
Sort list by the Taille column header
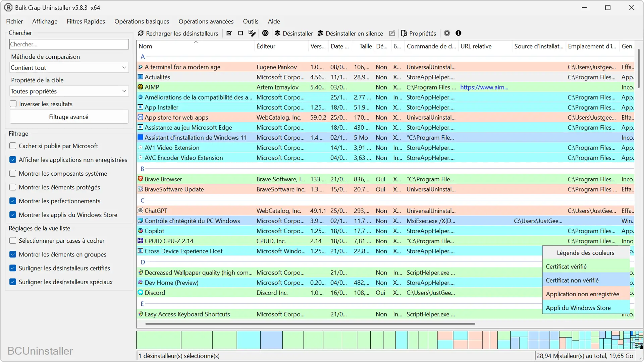(x=363, y=46)
